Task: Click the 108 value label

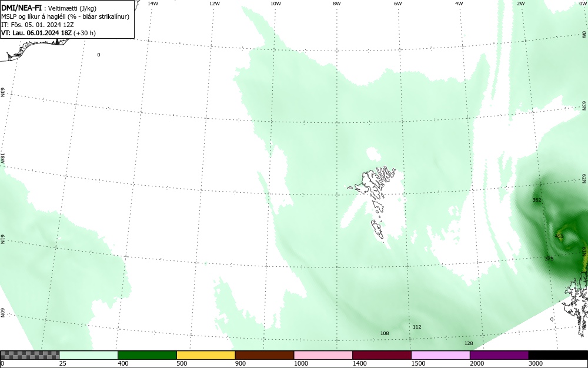Action: click(385, 333)
